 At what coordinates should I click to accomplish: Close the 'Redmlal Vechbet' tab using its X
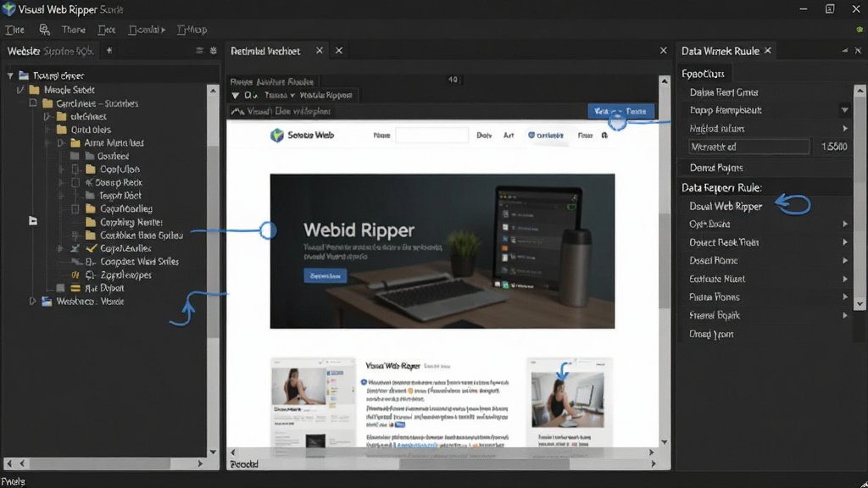tap(320, 50)
